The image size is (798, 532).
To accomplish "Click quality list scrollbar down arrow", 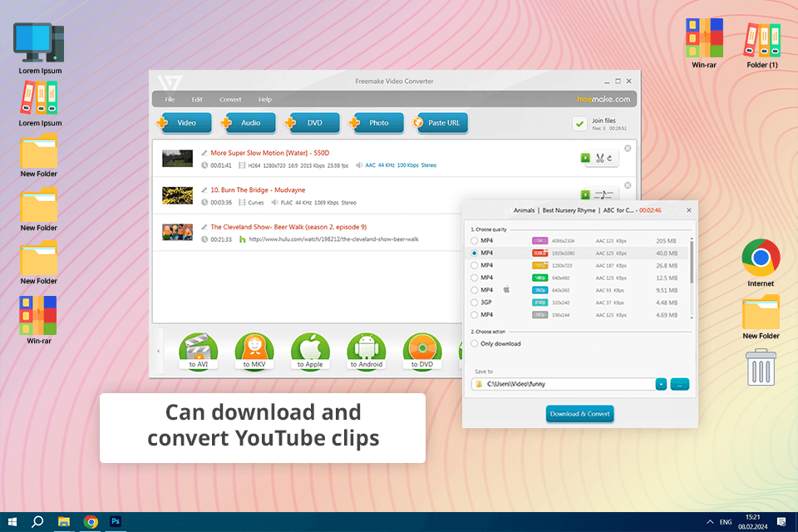I will 692,318.
